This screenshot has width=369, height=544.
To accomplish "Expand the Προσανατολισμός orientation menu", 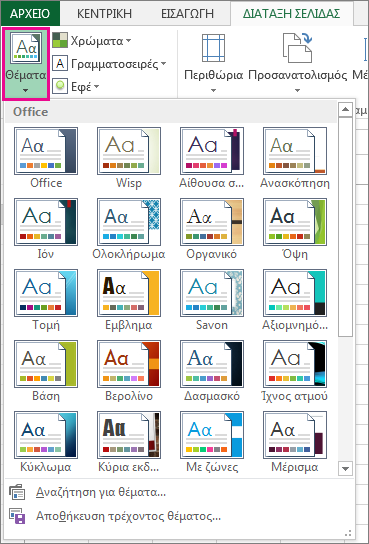I will point(298,63).
